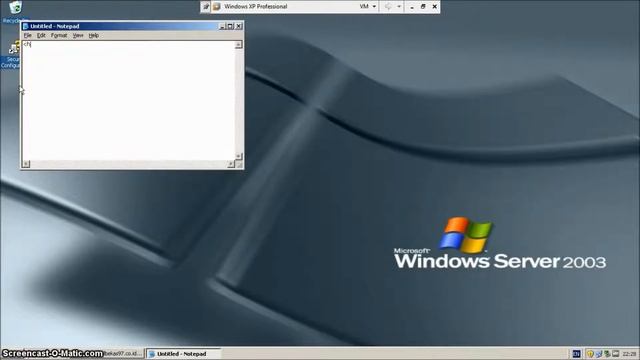Image resolution: width=640 pixels, height=360 pixels.
Task: Restore the VM window from full screen
Action: (423, 7)
